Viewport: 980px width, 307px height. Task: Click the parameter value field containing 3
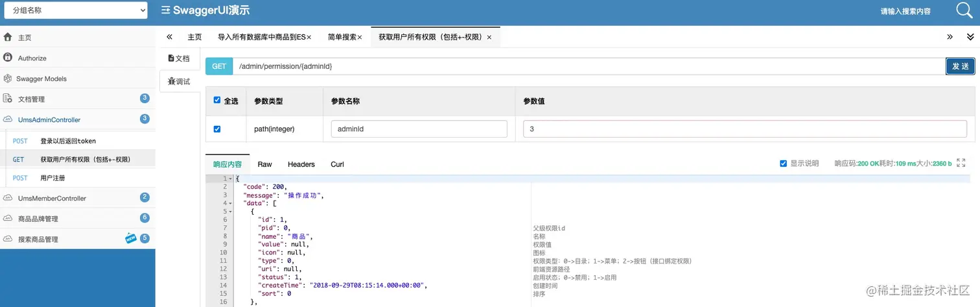point(745,129)
